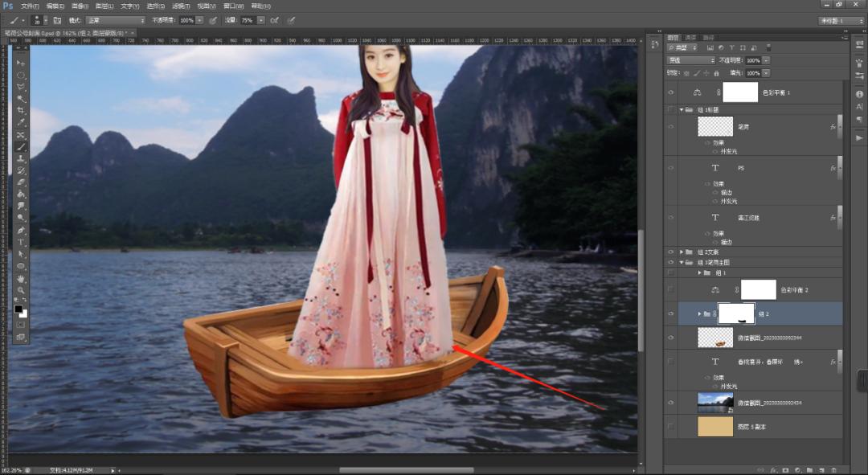Switch to the 路径 tab
Screen dimensions: 868x475
pos(709,38)
